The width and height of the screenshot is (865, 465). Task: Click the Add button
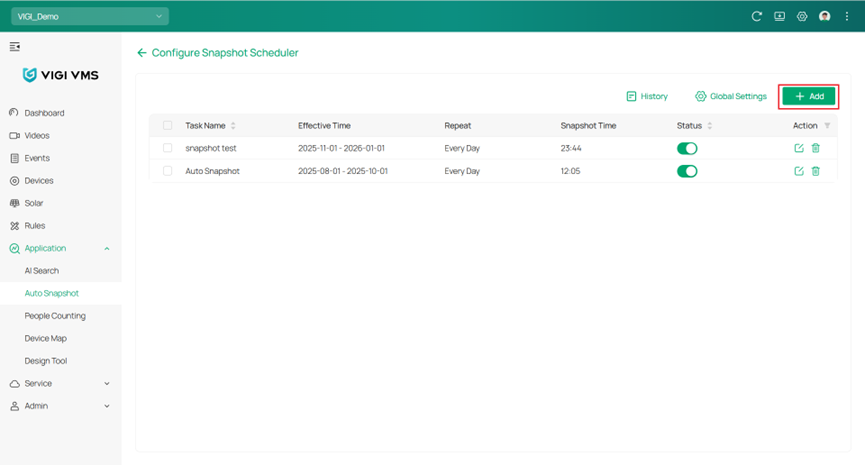809,96
